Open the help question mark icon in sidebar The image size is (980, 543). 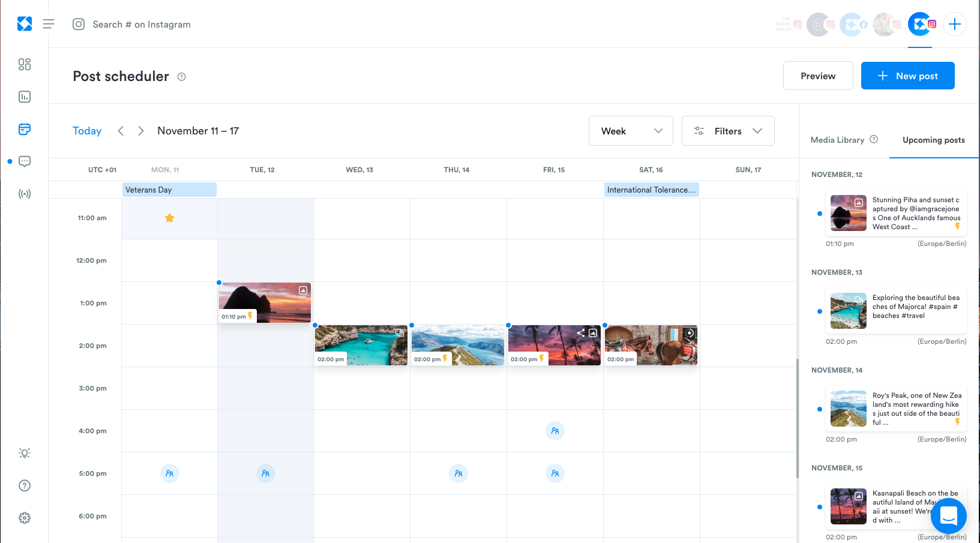click(x=25, y=485)
